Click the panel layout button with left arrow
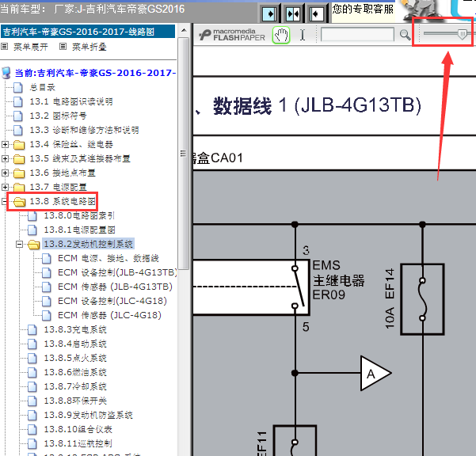Viewport: 476px width, 456px height. [316, 14]
